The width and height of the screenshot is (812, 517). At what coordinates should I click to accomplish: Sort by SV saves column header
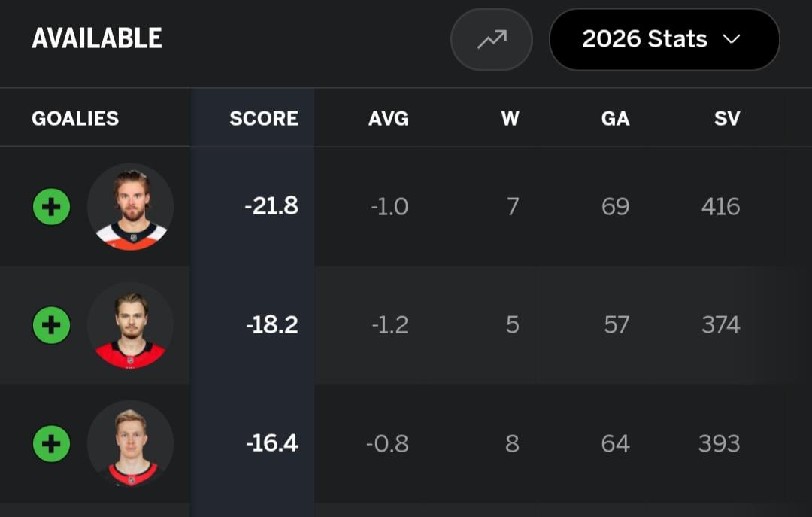(x=727, y=118)
